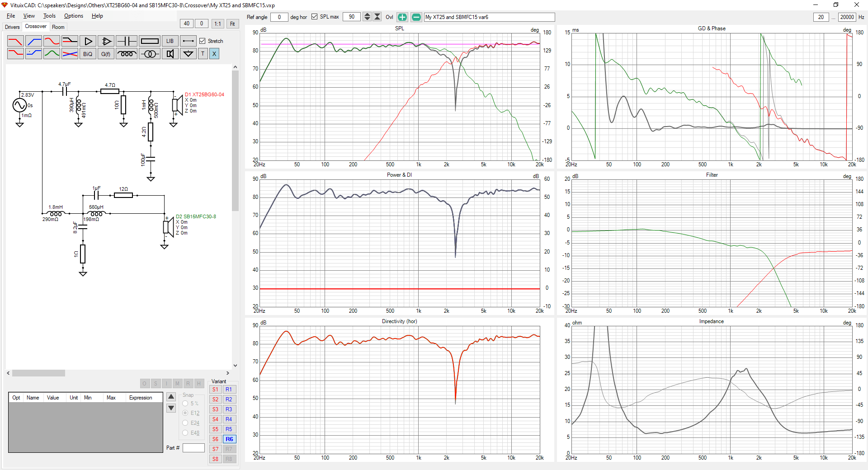This screenshot has height=470, width=868.
Task: Pick the black-and-red step-down filter block icon
Action: pos(70,41)
